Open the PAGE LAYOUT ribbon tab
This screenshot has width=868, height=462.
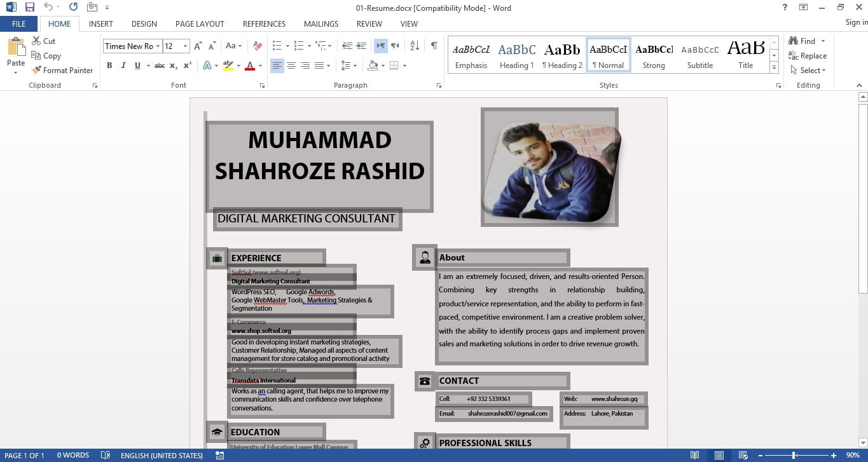pos(200,24)
